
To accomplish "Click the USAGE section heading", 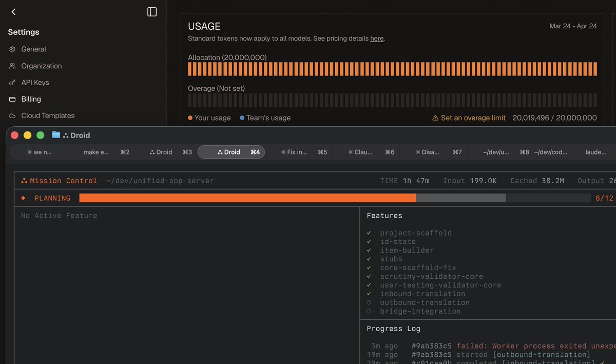I will (204, 26).
